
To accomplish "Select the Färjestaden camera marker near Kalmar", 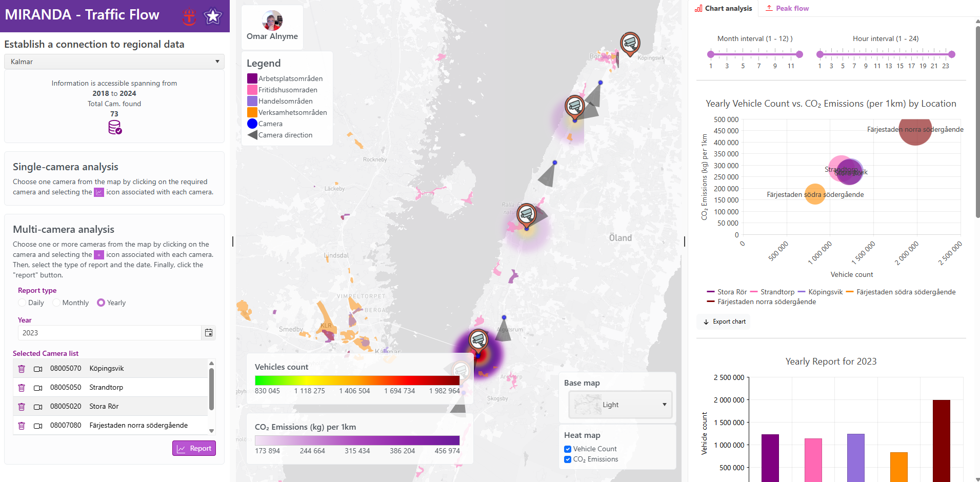I will coord(478,340).
